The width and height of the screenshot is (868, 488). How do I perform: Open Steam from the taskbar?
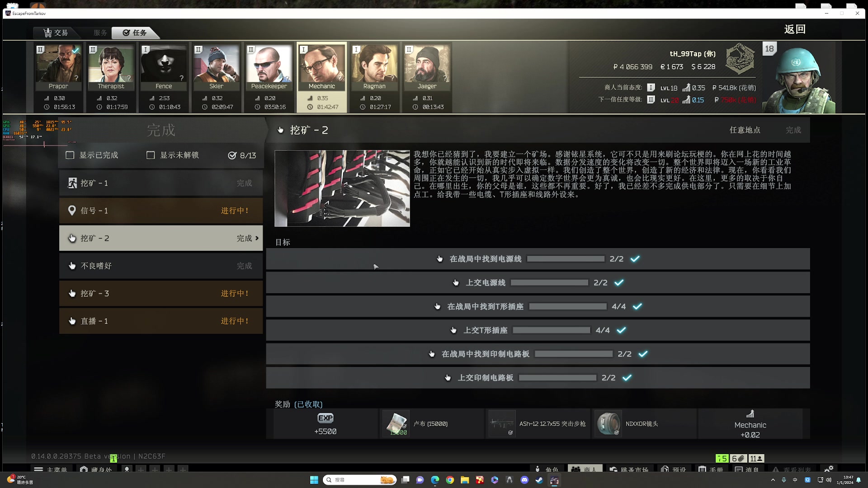coord(539,480)
